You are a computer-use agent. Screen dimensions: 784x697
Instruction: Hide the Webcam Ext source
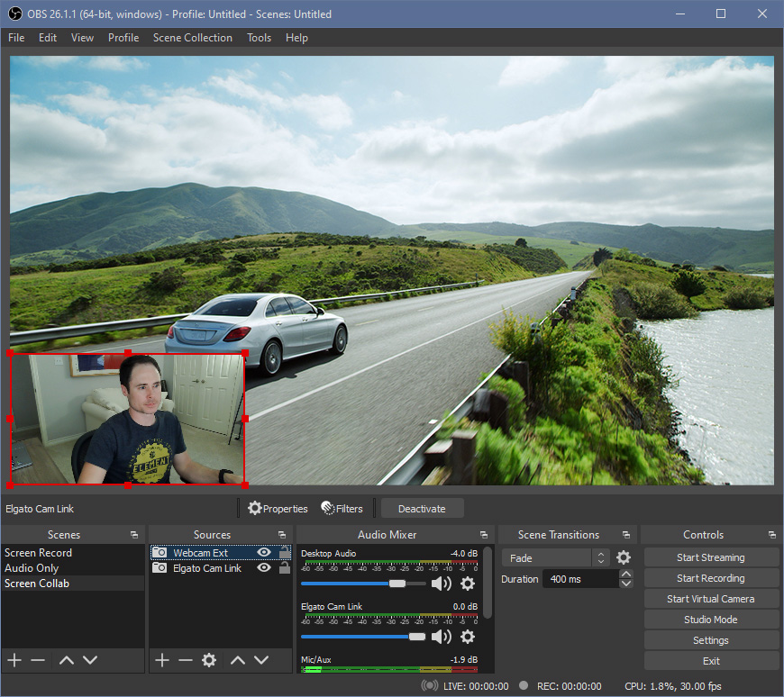(264, 551)
